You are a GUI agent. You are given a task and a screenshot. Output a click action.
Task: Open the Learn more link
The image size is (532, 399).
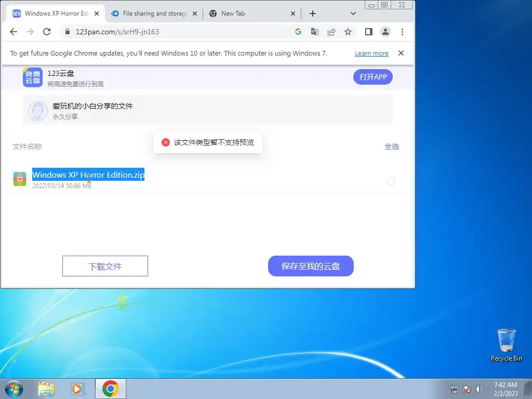click(x=371, y=54)
